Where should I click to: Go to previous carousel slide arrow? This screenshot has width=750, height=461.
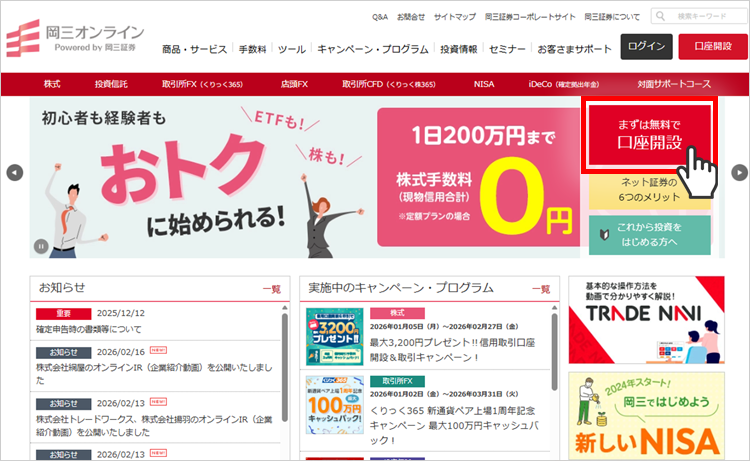pos(15,173)
